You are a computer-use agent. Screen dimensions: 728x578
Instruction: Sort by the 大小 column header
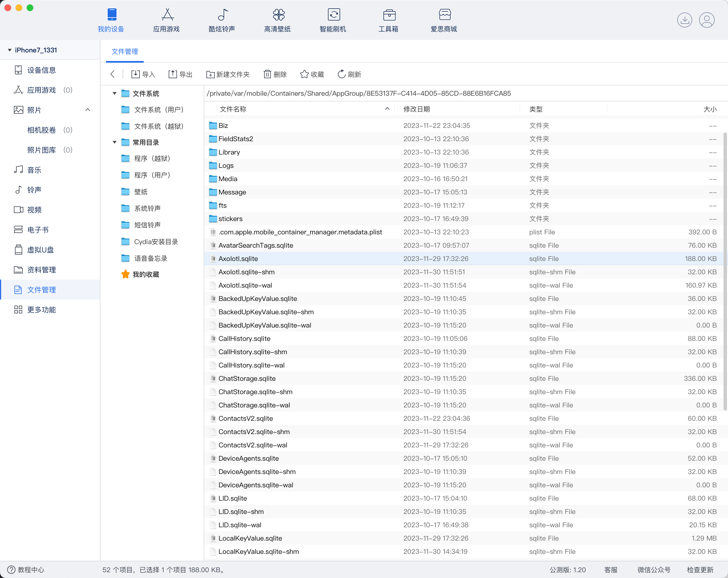[710, 109]
